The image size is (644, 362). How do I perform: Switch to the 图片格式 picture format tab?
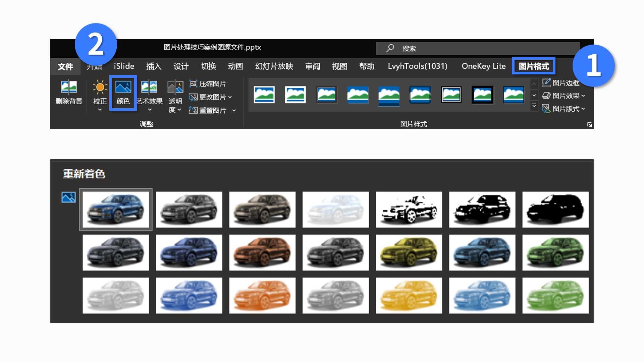[x=534, y=66]
